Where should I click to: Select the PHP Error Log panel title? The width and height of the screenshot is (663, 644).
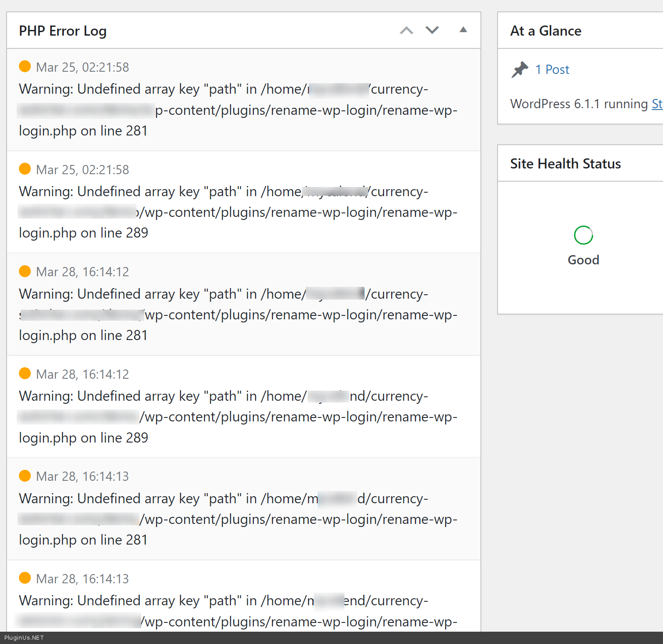point(62,31)
